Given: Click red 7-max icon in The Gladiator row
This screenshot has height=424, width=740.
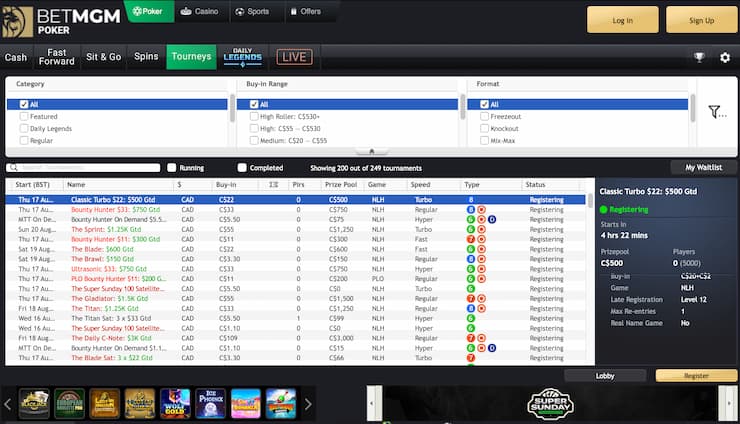Looking at the screenshot, I should 471,298.
